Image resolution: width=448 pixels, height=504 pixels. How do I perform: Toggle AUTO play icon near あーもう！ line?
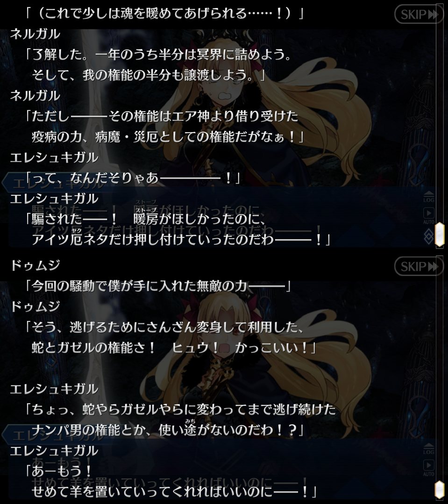point(429,468)
